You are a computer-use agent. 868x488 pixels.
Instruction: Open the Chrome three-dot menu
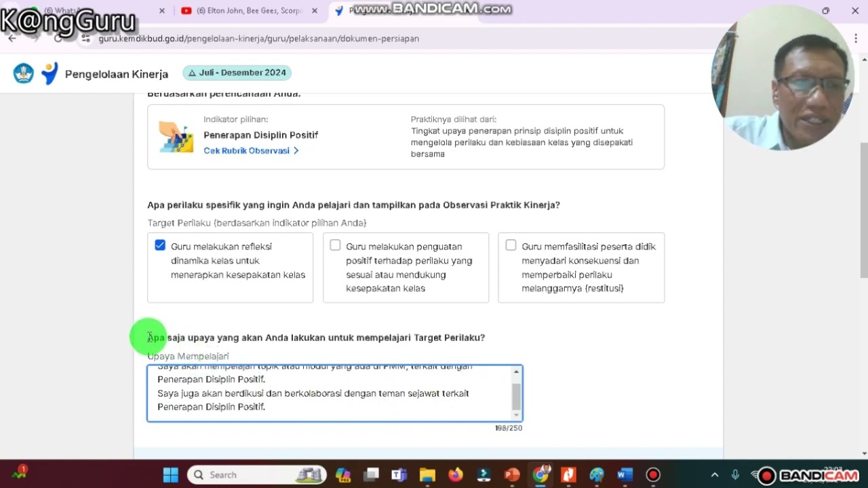click(856, 39)
